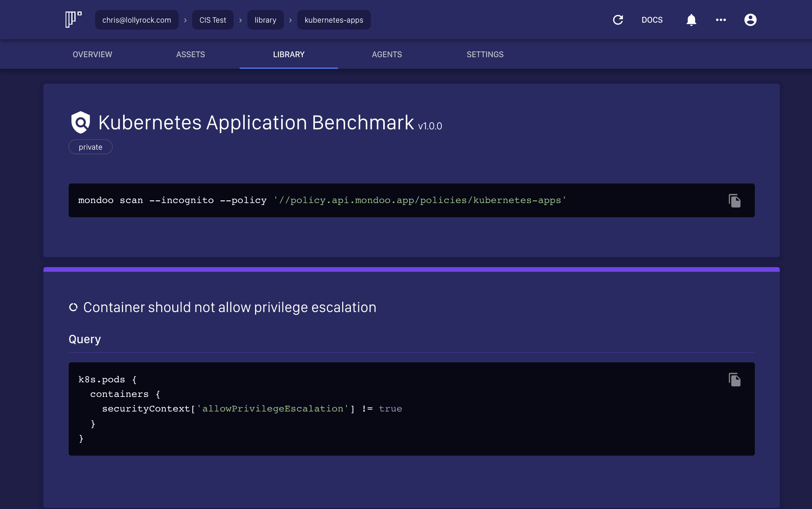Switch to the Assets tab
This screenshot has height=509, width=812.
190,54
